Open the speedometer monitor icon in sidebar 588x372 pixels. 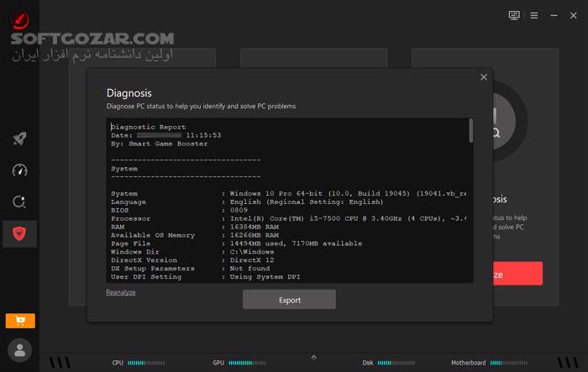[x=19, y=170]
